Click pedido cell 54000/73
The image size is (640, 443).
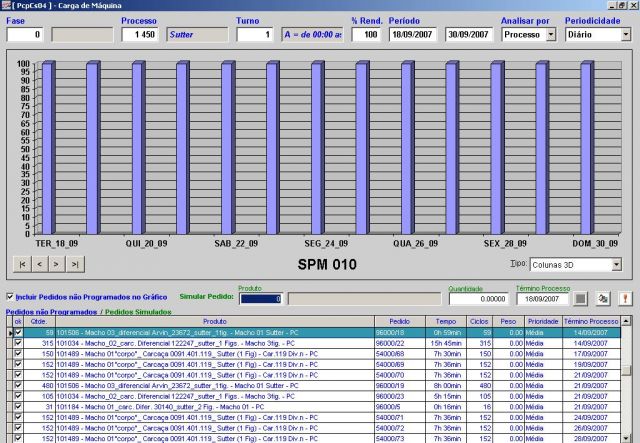point(400,439)
